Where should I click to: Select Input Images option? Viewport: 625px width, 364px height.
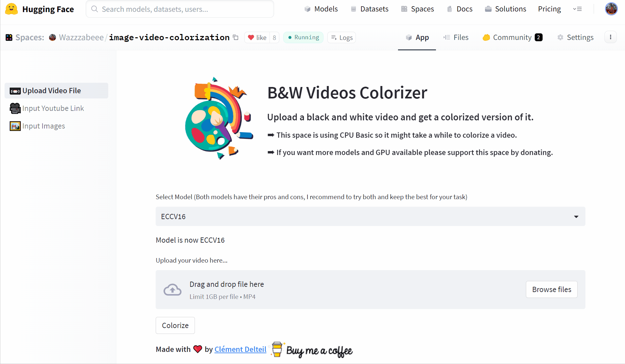click(x=56, y=126)
